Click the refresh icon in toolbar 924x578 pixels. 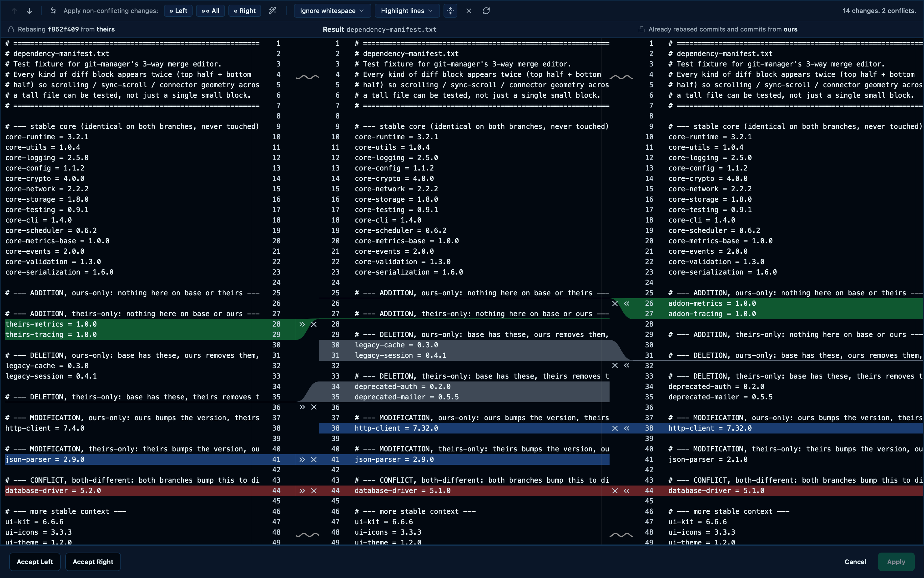[x=486, y=11]
